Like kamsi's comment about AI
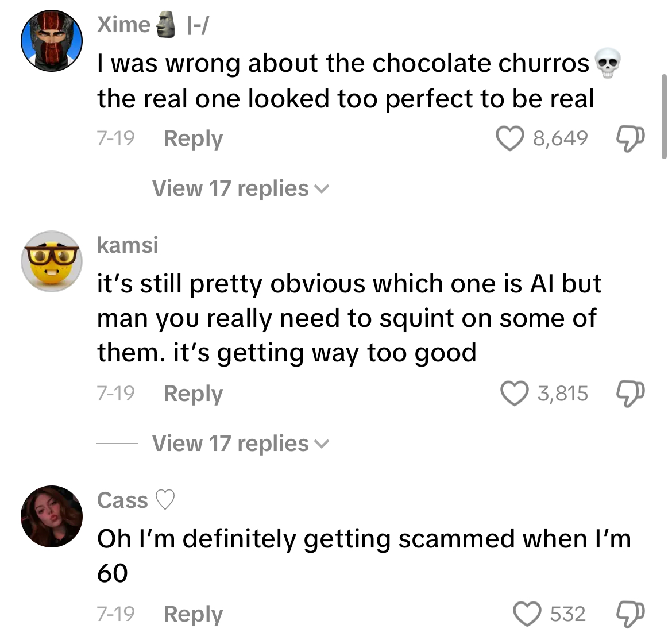The image size is (672, 644). coord(515,394)
